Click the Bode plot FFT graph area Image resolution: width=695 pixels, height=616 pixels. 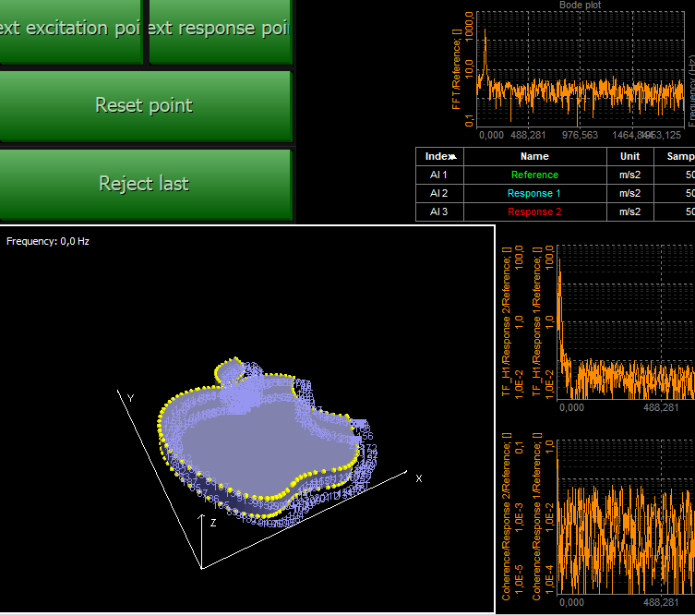pos(581,69)
